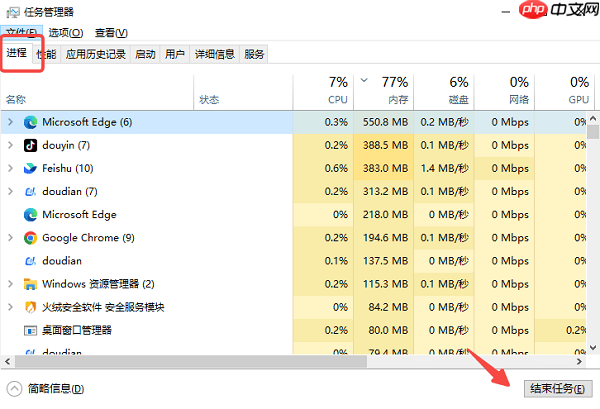Select the 218.0 MB memory cell
The image size is (600, 409).
[x=384, y=215]
